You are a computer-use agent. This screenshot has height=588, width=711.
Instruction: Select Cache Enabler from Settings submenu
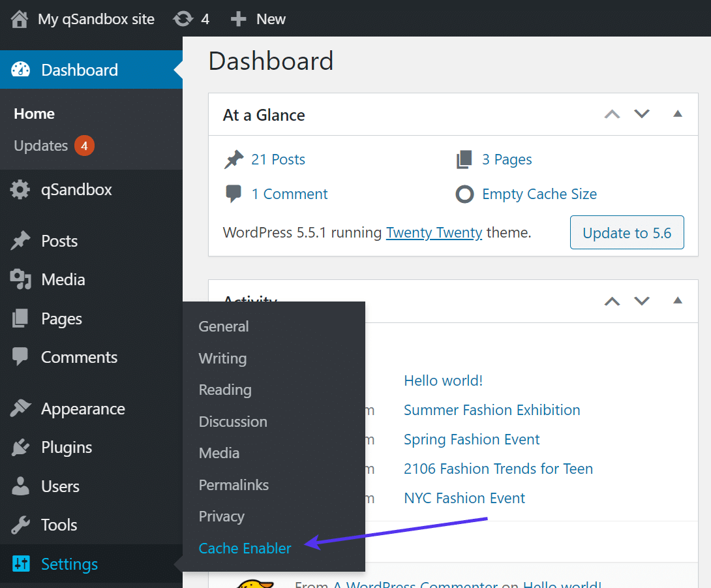245,548
